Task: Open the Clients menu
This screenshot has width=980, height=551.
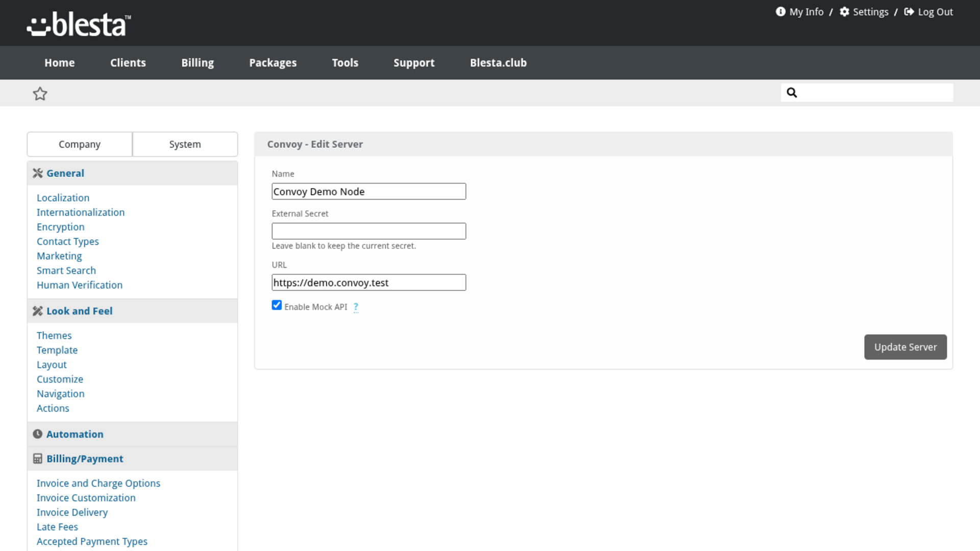Action: click(x=128, y=63)
